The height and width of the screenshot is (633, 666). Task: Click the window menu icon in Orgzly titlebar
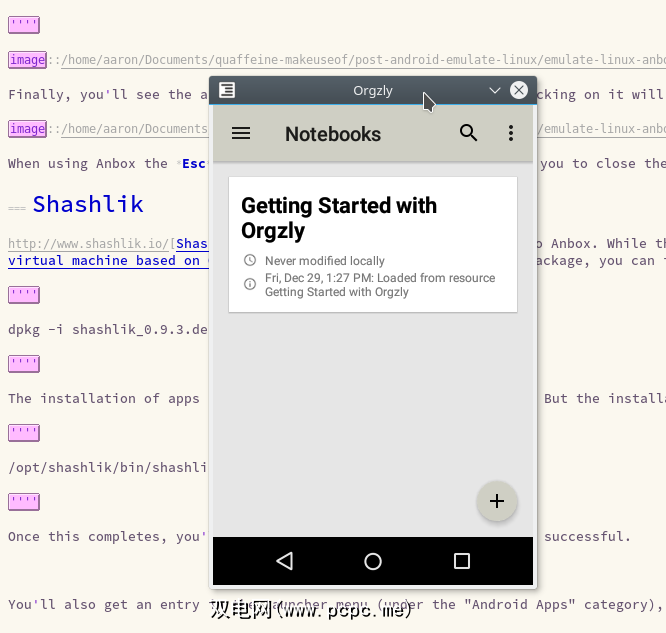[227, 90]
